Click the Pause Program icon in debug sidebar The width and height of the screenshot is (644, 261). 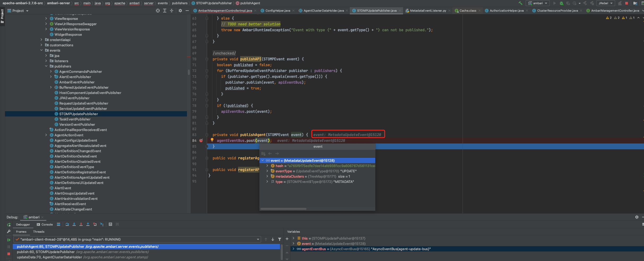click(9, 247)
